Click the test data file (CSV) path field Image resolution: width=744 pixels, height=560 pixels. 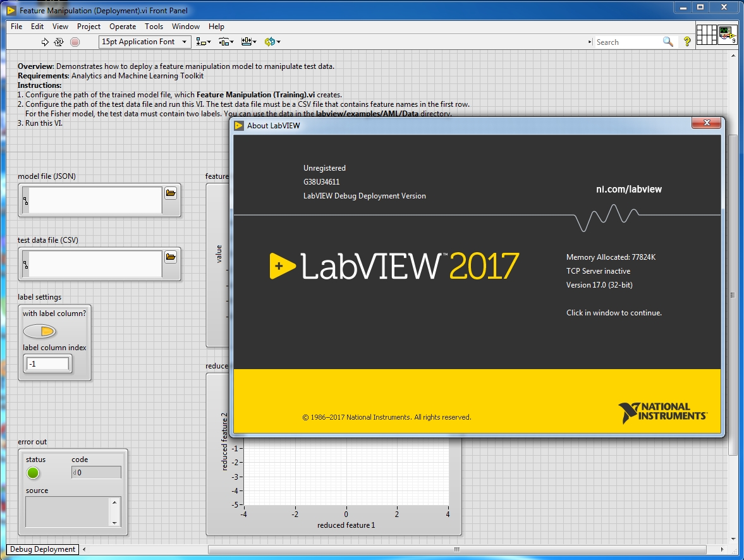(95, 264)
